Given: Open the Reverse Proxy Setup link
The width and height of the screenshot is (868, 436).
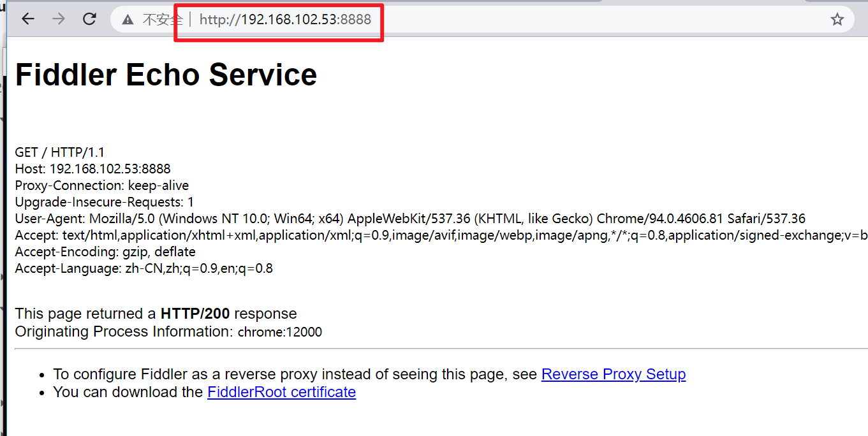Looking at the screenshot, I should [x=614, y=374].
